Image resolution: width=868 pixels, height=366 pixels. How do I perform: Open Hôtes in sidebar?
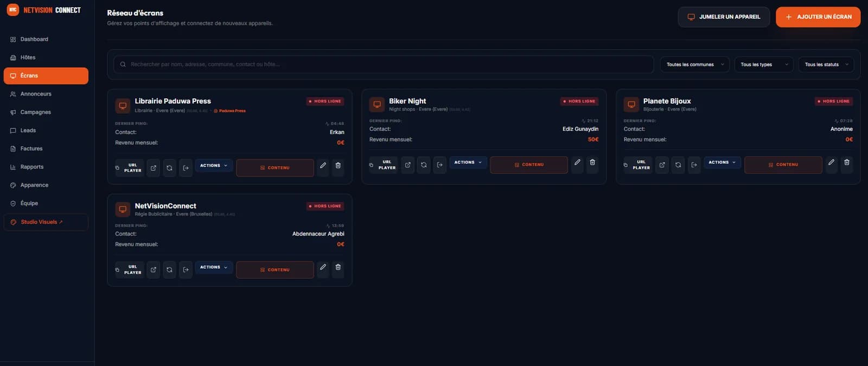tap(46, 58)
